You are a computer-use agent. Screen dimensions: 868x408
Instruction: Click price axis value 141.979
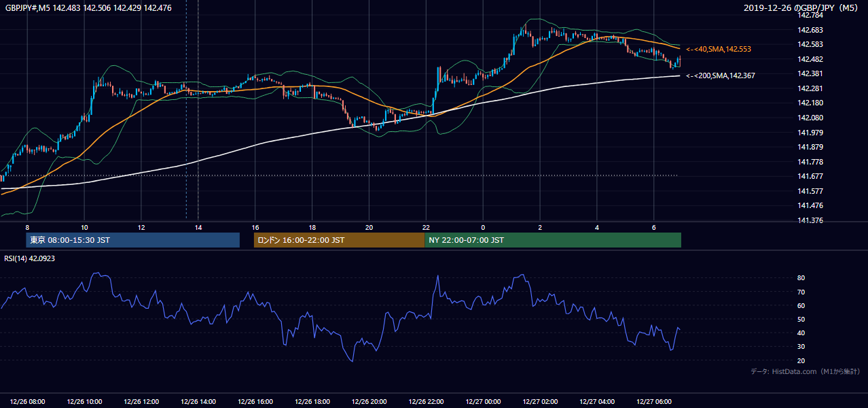coord(809,133)
